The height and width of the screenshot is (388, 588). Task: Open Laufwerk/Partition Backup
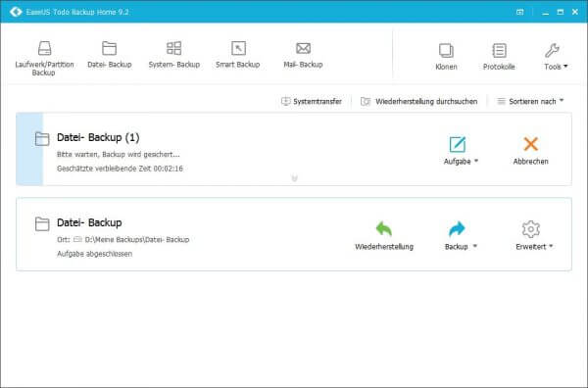(x=44, y=59)
